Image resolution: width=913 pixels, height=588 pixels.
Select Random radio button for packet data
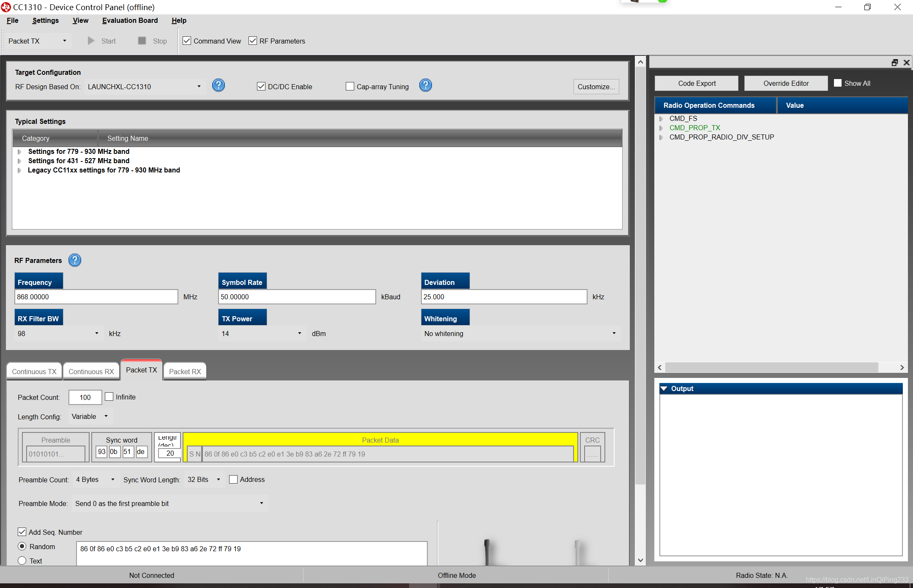click(x=23, y=546)
